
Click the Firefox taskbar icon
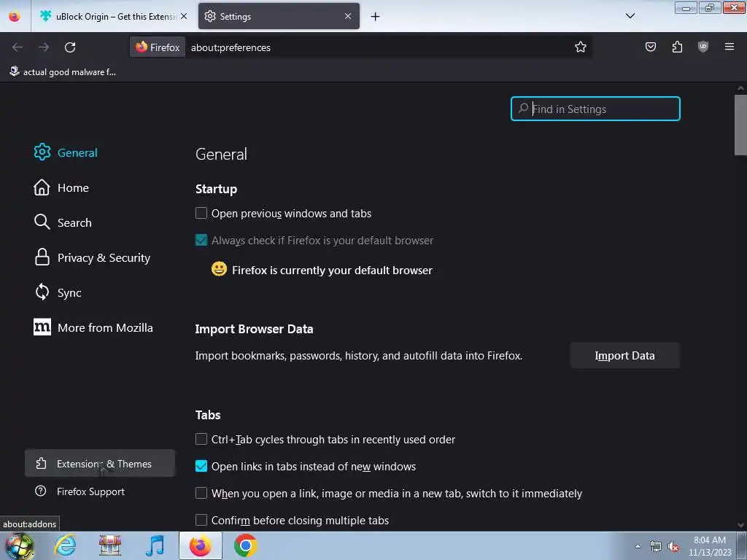(200, 545)
